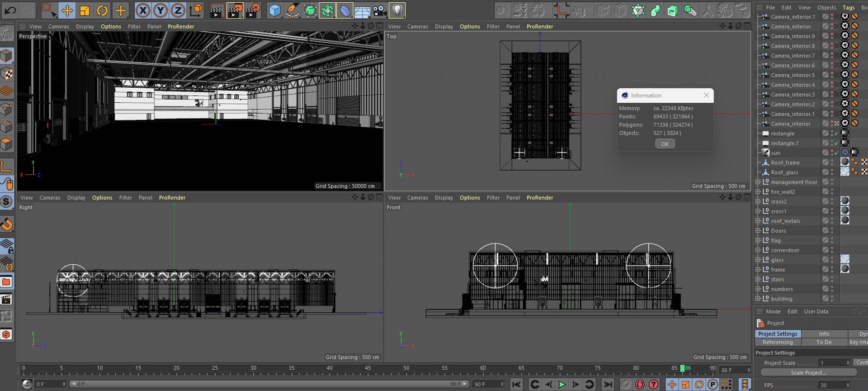
Task: Click the Enable Snap icon in left toolbar
Action: (7, 201)
